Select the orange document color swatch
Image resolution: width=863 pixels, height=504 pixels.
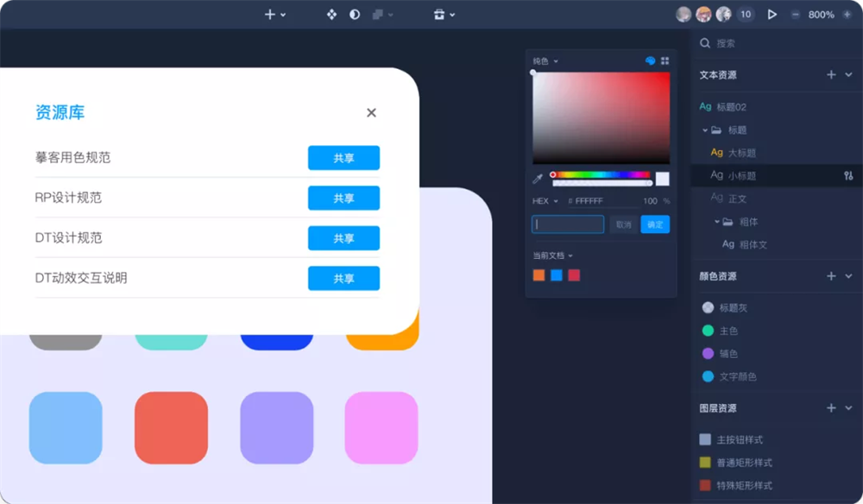(x=539, y=275)
